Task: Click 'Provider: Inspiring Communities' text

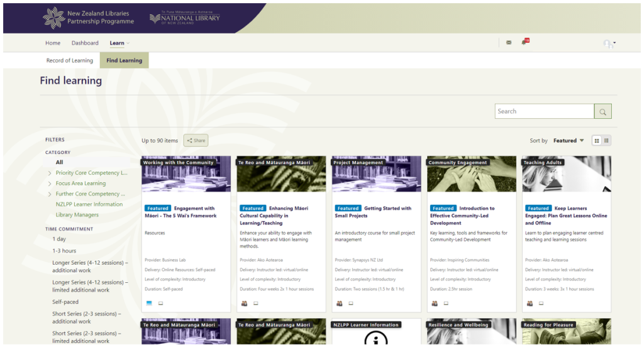Action: point(460,260)
